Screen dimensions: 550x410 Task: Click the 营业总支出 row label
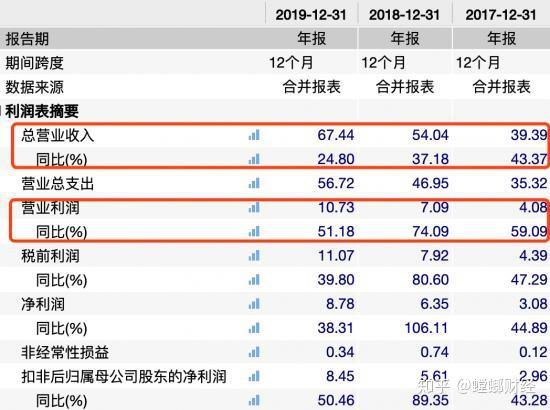click(x=58, y=183)
